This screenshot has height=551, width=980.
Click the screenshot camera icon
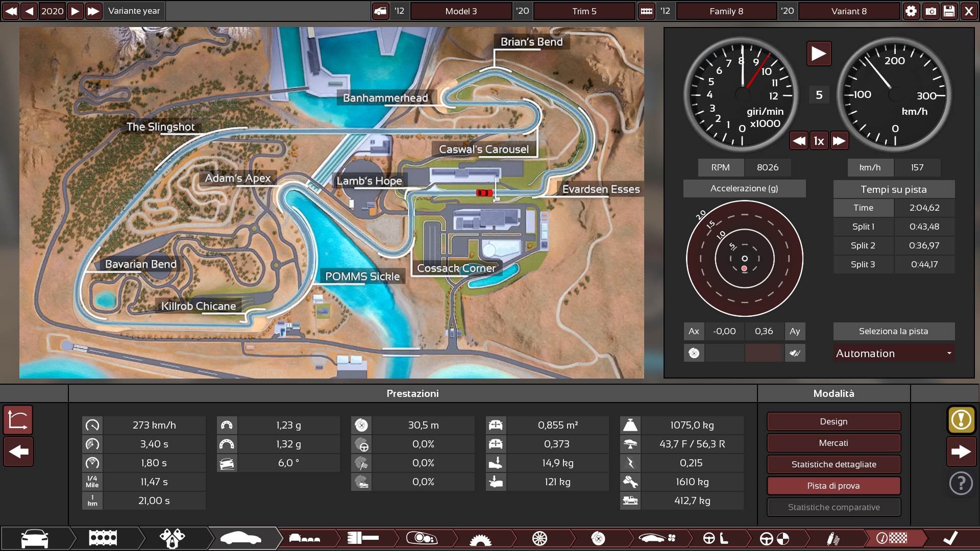[930, 11]
